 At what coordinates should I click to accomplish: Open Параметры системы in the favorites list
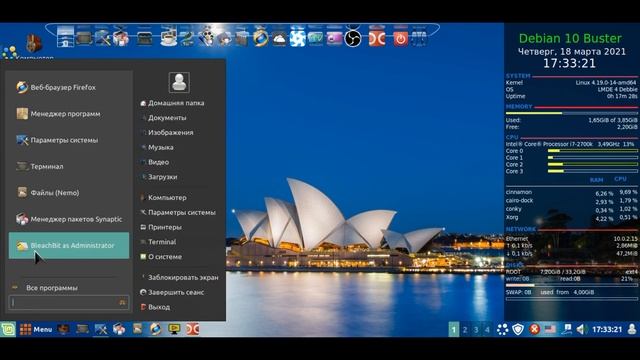coord(69,140)
